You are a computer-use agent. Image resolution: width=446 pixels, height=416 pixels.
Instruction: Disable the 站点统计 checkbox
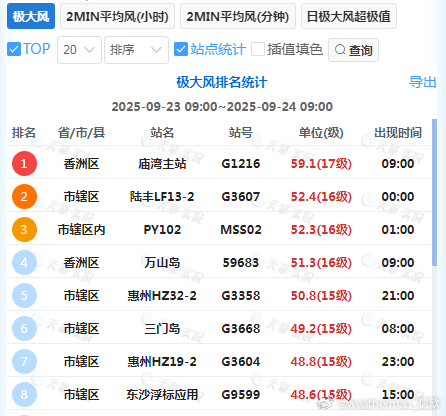pyautogui.click(x=181, y=49)
